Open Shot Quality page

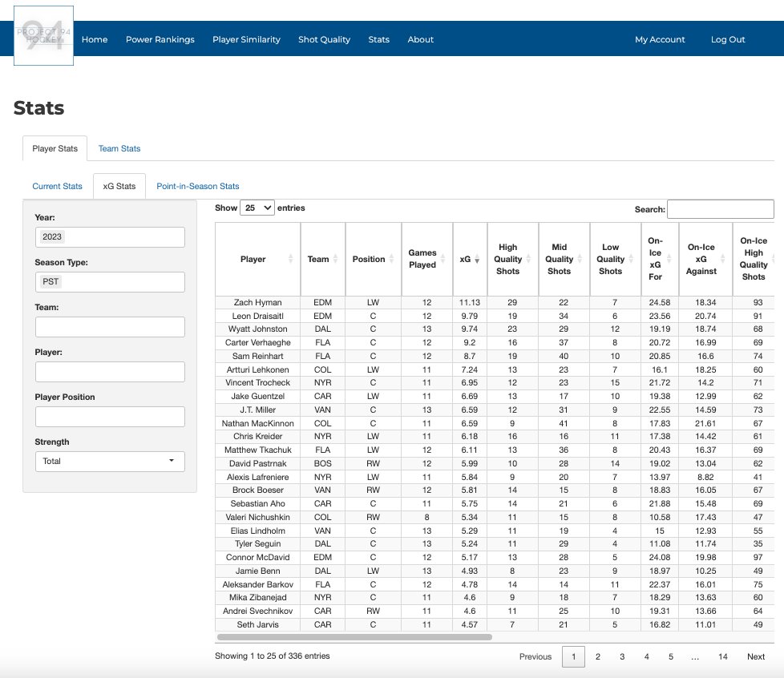(324, 39)
